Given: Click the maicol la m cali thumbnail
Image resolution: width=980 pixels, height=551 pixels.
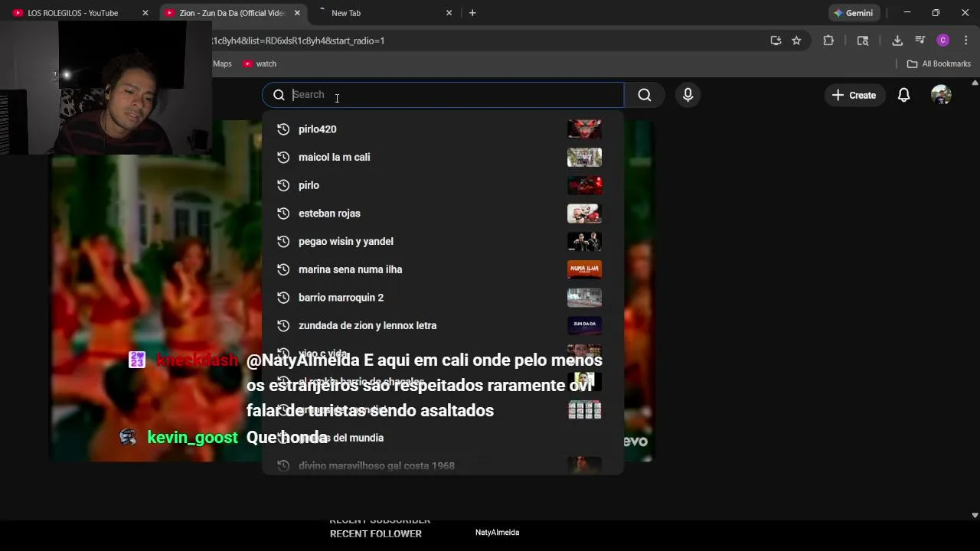Looking at the screenshot, I should click(x=584, y=157).
